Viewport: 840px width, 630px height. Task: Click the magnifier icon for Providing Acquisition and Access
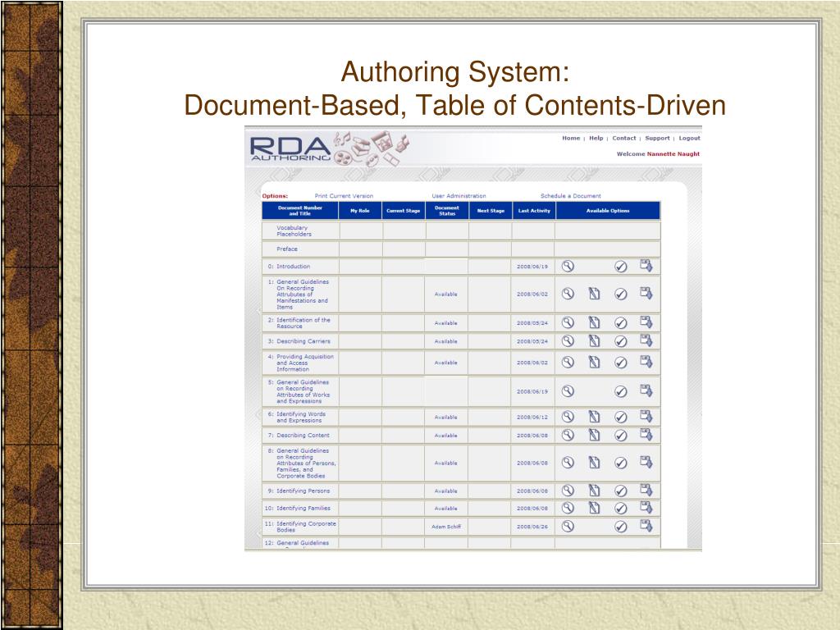[x=568, y=362]
